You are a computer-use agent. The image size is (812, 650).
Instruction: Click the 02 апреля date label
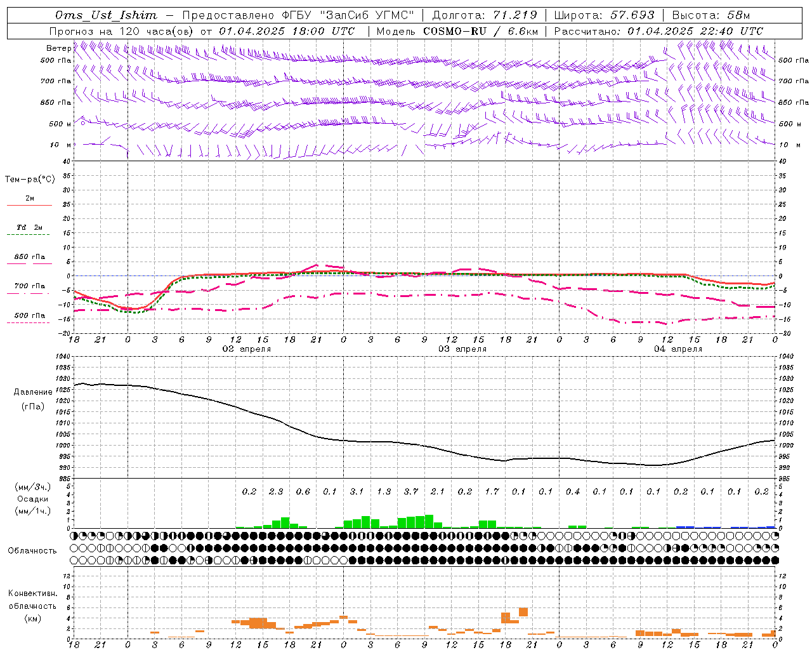[246, 349]
